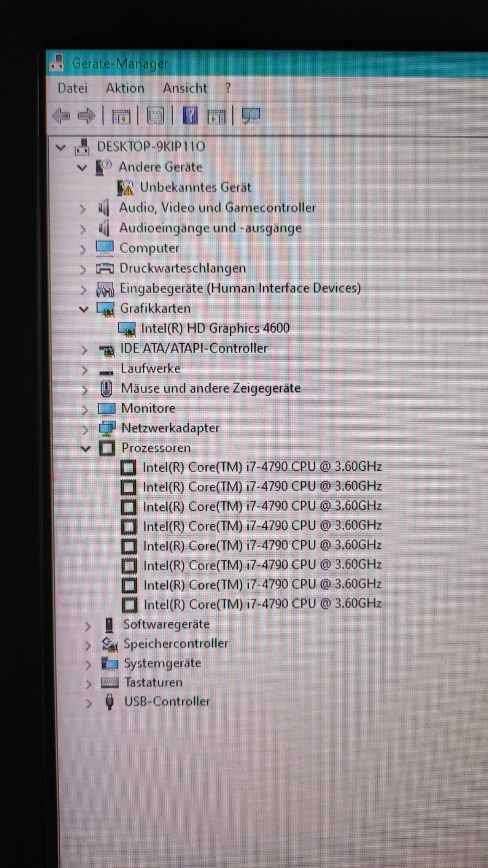Click the Grafikkarten display adapter icon

click(x=105, y=308)
